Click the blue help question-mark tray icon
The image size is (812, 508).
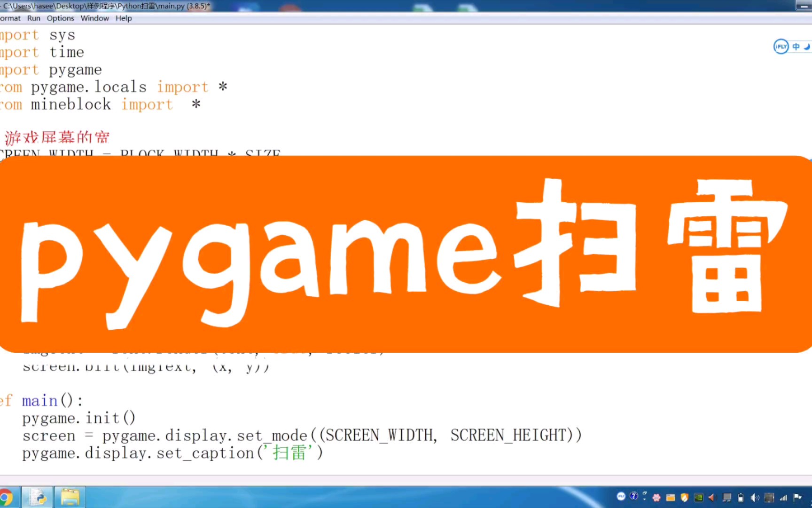tap(633, 496)
